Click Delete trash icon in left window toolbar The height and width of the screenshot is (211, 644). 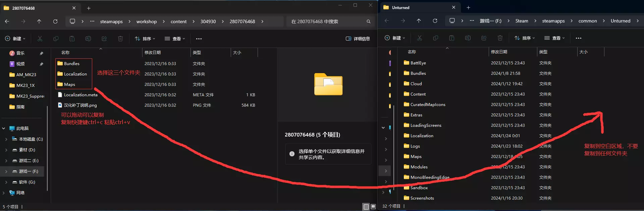pyautogui.click(x=120, y=39)
